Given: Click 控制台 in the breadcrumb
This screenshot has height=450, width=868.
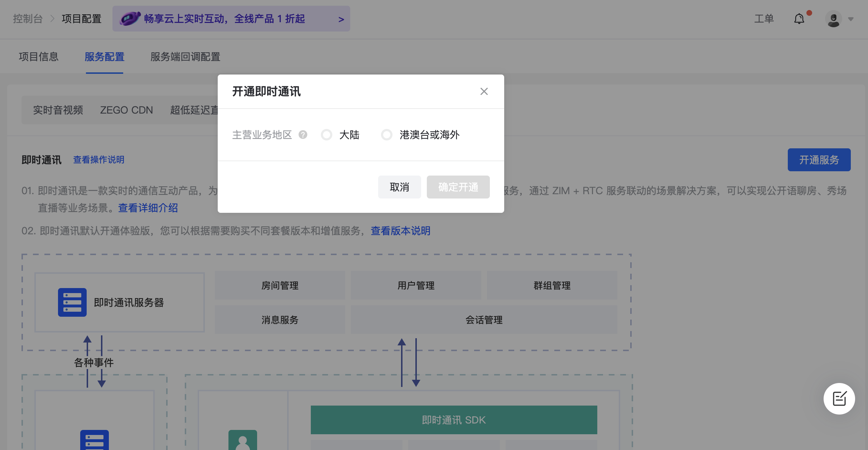Looking at the screenshot, I should 28,19.
